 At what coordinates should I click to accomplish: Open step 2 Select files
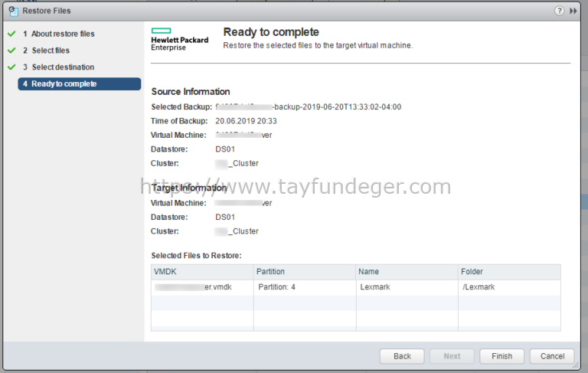51,51
